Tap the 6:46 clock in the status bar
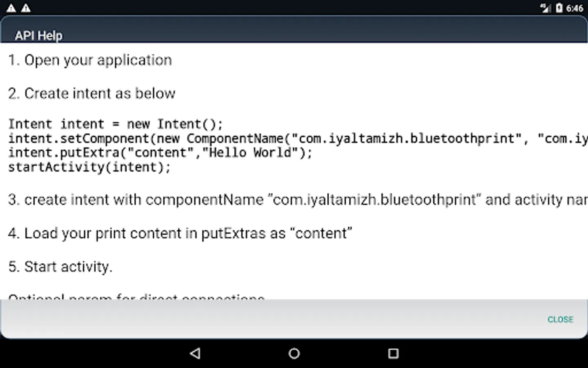 click(575, 8)
